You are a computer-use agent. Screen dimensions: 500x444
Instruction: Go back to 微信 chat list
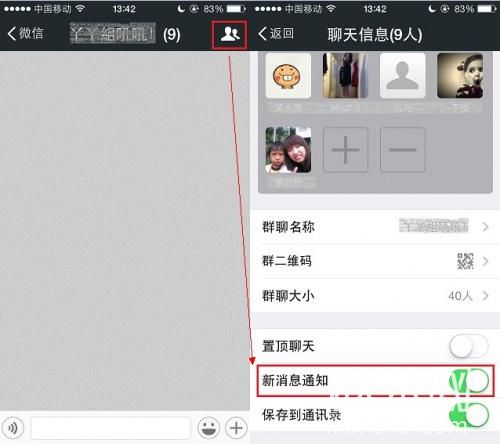point(25,34)
